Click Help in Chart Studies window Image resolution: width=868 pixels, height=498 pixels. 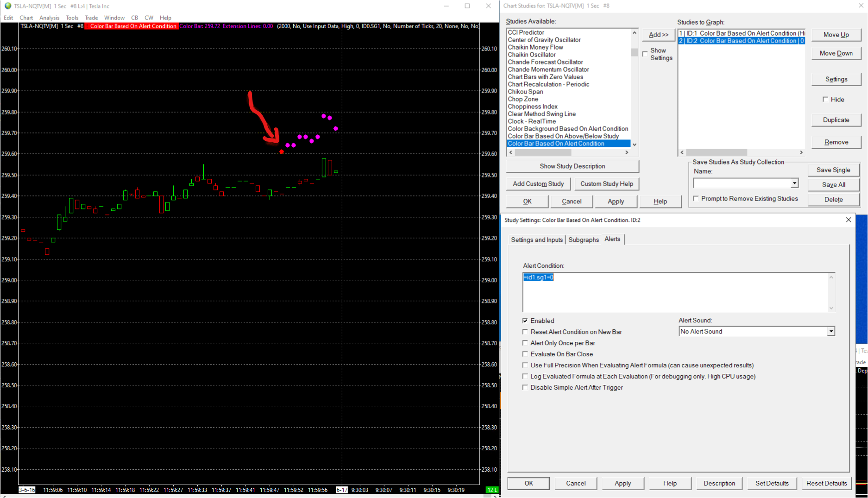coord(660,202)
